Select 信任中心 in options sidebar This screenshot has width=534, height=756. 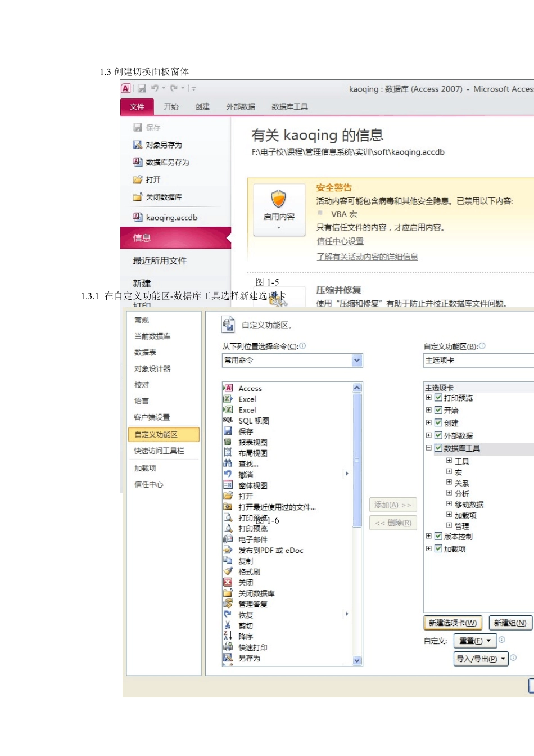coord(149,484)
